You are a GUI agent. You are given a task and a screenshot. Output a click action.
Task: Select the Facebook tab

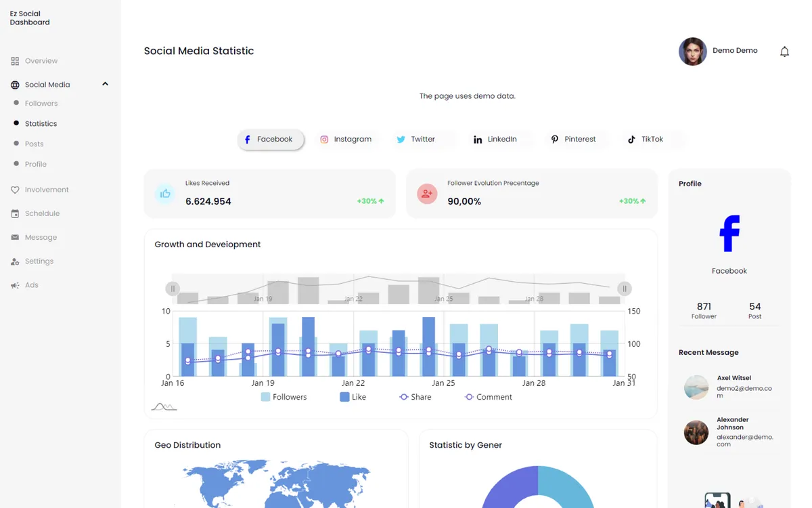(x=271, y=140)
